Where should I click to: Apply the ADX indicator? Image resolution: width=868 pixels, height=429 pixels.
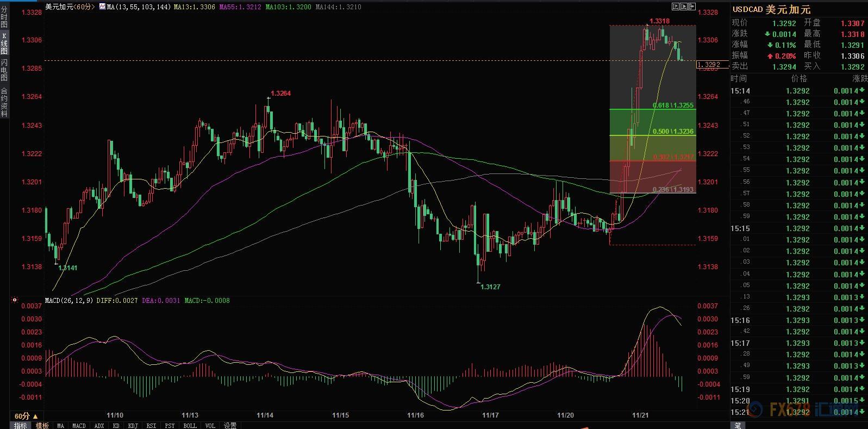(x=99, y=426)
